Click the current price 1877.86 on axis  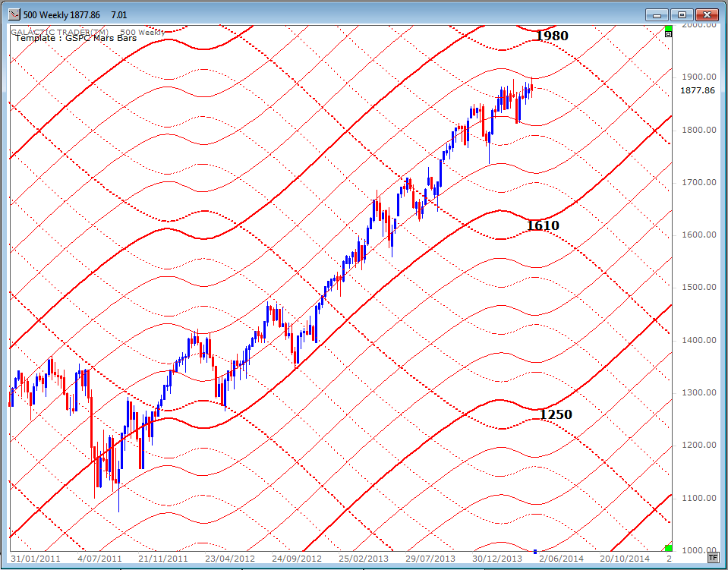tap(698, 90)
